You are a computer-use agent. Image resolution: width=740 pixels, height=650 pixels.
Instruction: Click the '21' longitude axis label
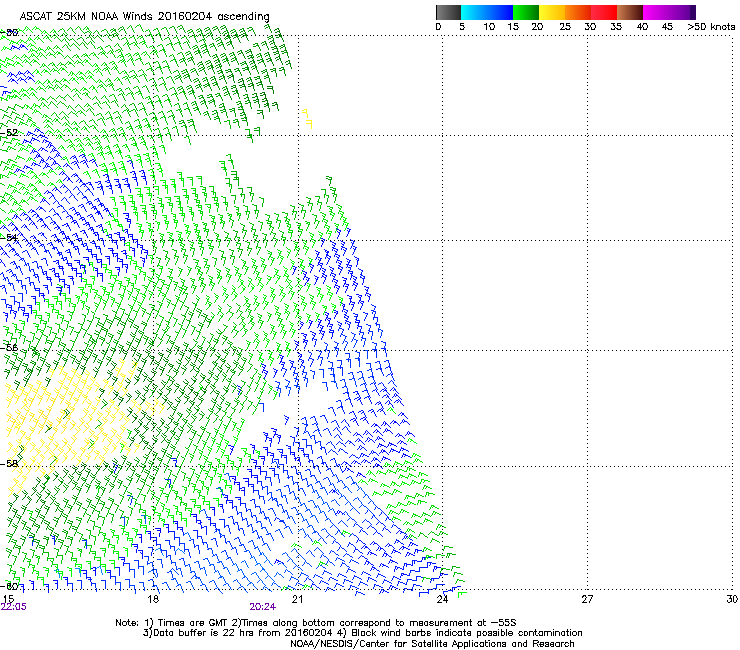(297, 599)
